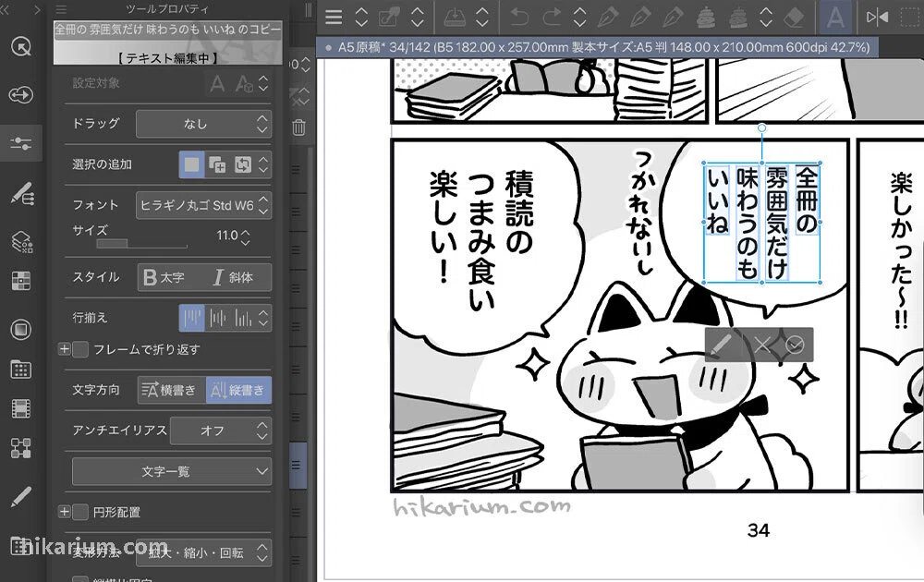This screenshot has width=924, height=582.
Task: Confirm text edit with the checkmark launcher button
Action: tap(795, 345)
